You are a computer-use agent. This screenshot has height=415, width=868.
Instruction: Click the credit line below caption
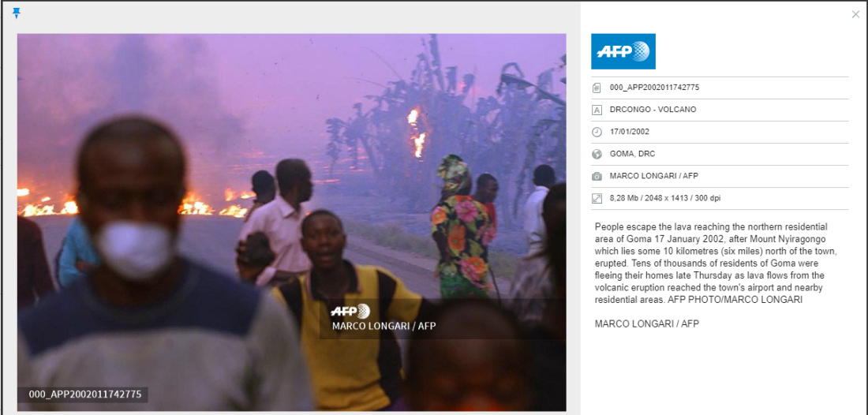point(646,323)
